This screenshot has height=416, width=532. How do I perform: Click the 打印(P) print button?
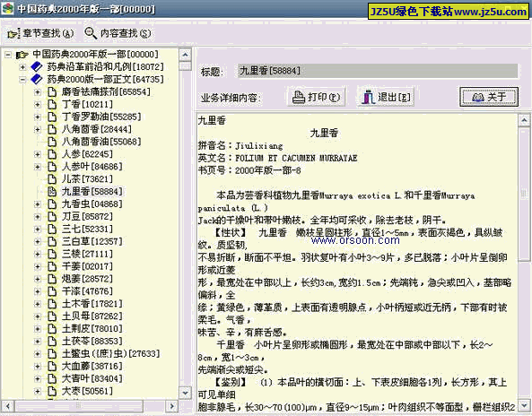tap(316, 98)
